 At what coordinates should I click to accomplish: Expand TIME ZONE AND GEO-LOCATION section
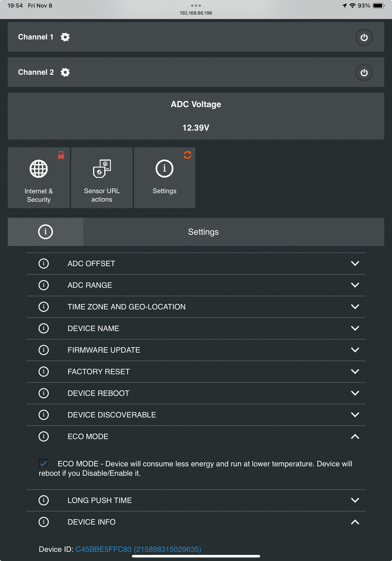(196, 307)
